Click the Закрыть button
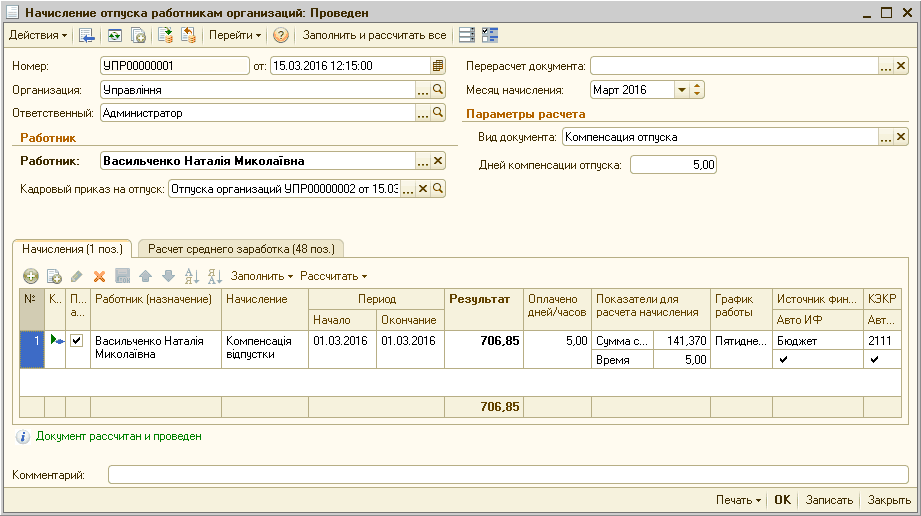 889,500
